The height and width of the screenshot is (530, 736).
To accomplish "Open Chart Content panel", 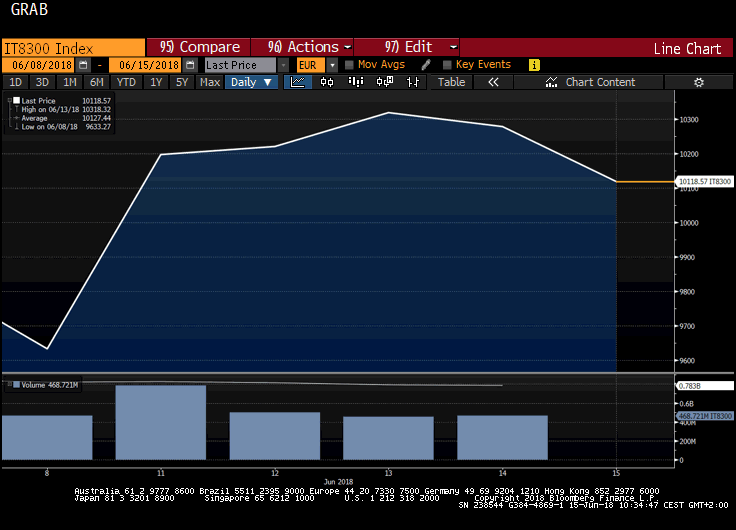I will pos(589,82).
